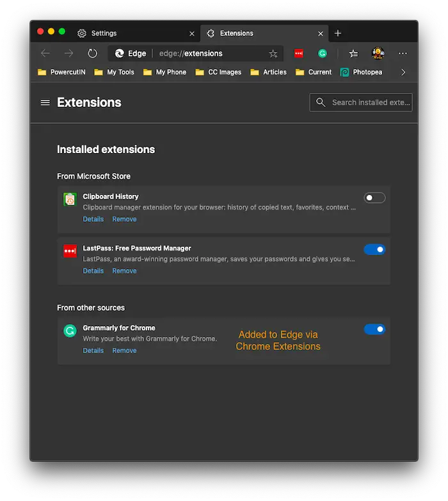Open a new tab with plus
448x501 pixels.
[x=338, y=33]
